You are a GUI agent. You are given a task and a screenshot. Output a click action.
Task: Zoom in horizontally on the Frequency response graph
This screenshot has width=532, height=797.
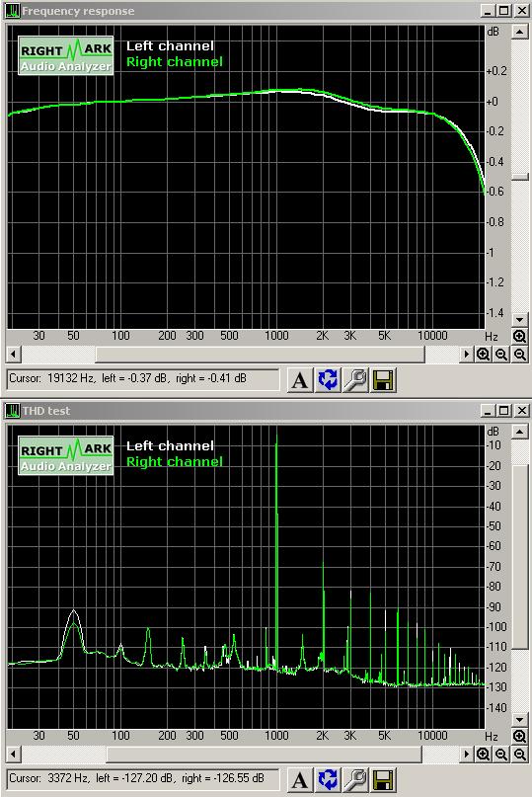pos(483,355)
